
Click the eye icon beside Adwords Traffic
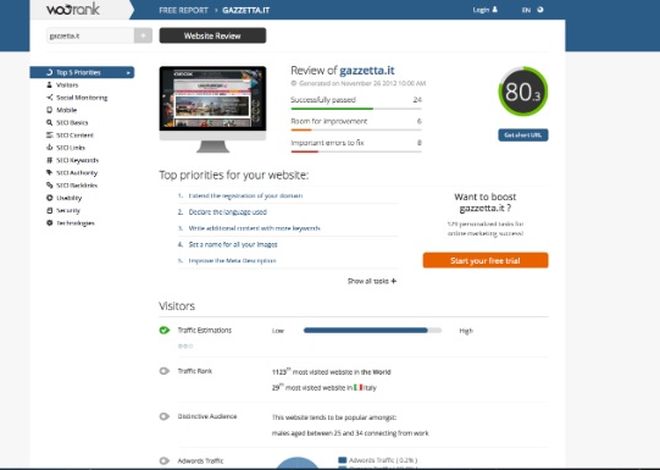point(164,461)
